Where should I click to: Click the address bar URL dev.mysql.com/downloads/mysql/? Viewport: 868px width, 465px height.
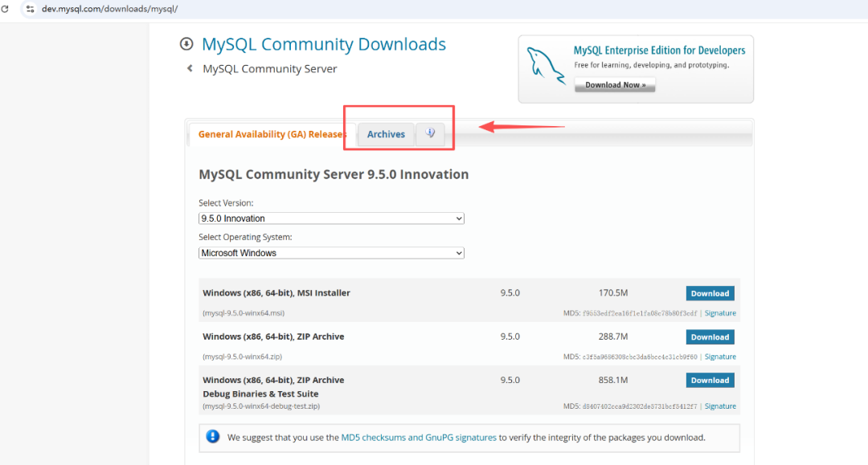(x=109, y=9)
